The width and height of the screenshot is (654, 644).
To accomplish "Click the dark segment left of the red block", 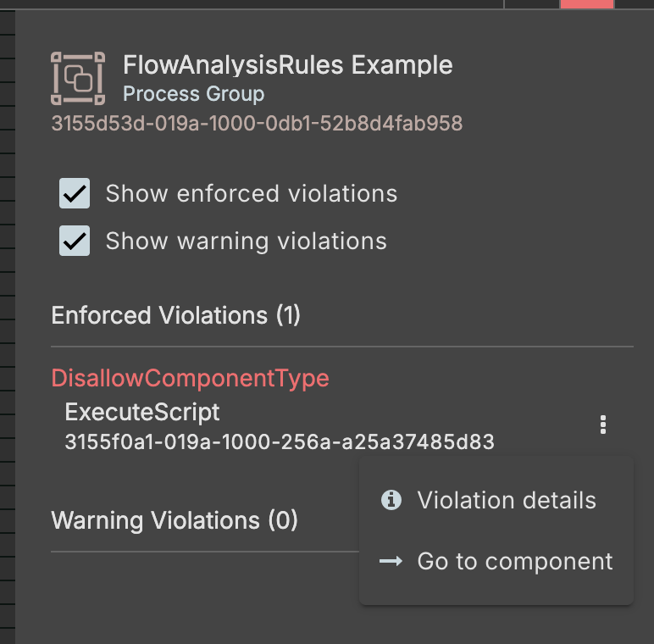I will [531, 3].
